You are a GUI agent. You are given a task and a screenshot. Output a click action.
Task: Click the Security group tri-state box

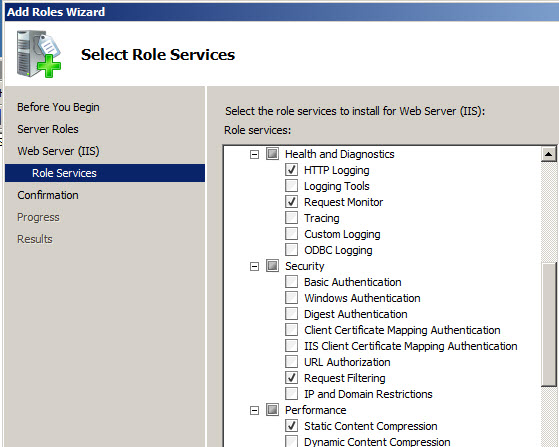click(x=272, y=266)
